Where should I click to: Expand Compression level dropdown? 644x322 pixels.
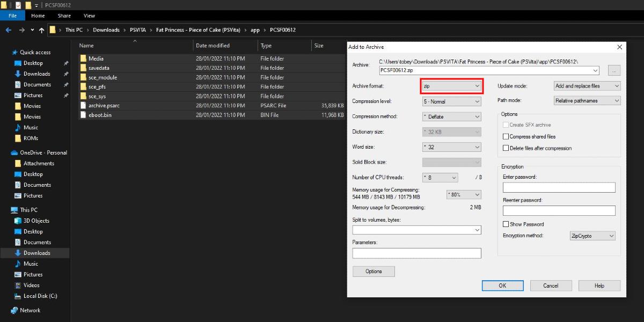pos(451,101)
